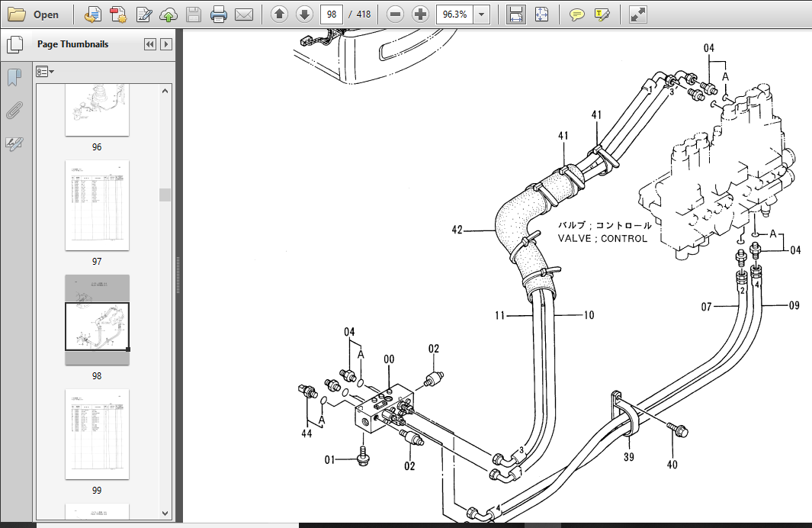Viewport: 812px width, 528px height.
Task: Select page 99 thumbnail
Action: (97, 434)
